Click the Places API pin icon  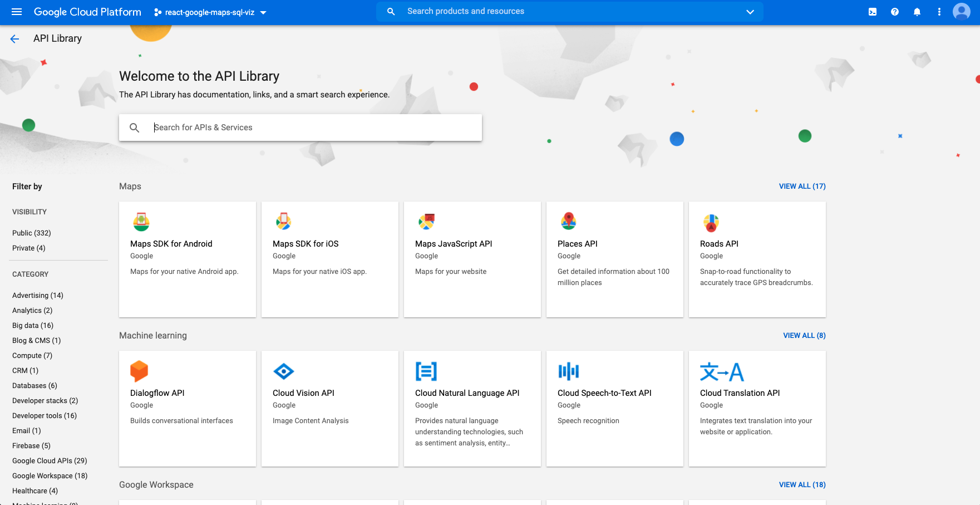(x=569, y=222)
